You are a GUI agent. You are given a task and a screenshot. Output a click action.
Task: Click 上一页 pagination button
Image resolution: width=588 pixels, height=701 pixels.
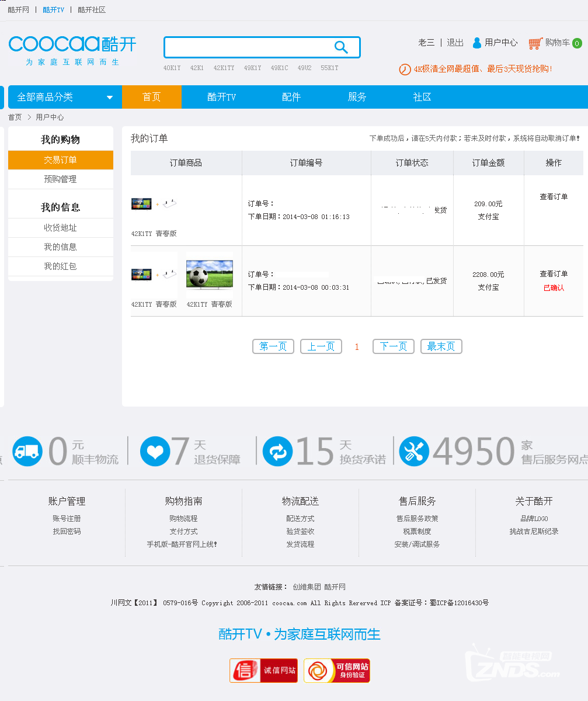(321, 346)
